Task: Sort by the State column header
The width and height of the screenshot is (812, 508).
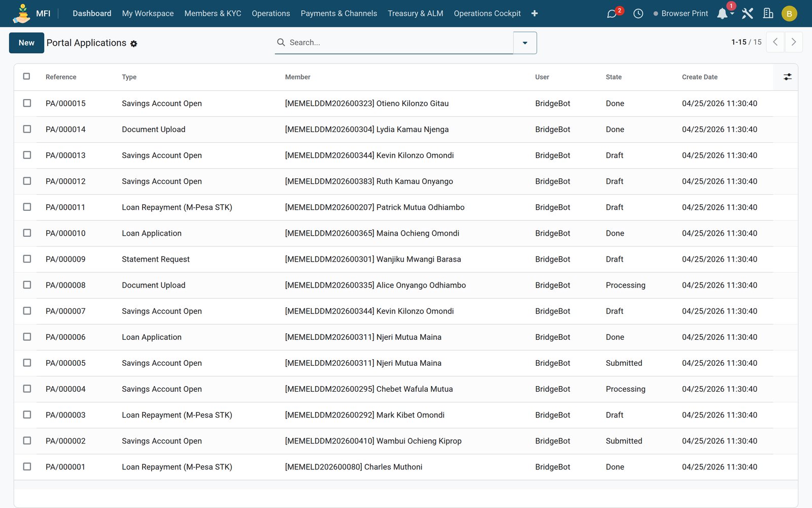Action: 614,77
